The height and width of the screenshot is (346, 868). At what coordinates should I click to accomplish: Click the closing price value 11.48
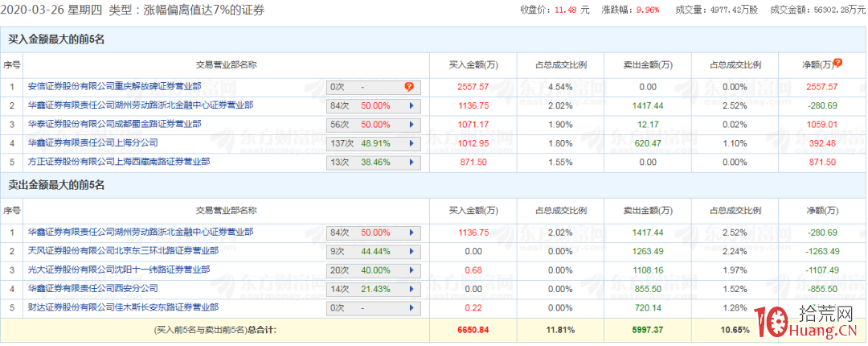tap(565, 10)
